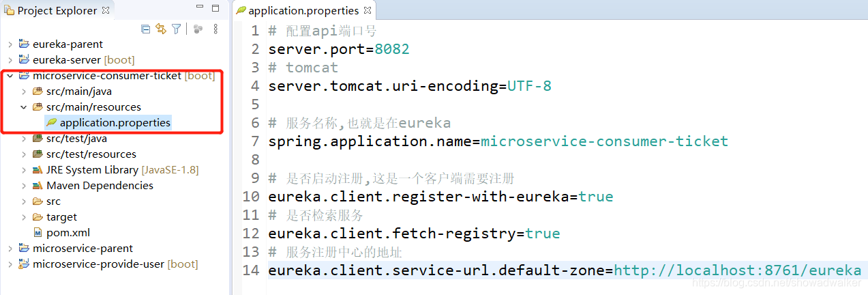The image size is (868, 295).
Task: Click the eureka-parent Maven project icon
Action: [24, 44]
